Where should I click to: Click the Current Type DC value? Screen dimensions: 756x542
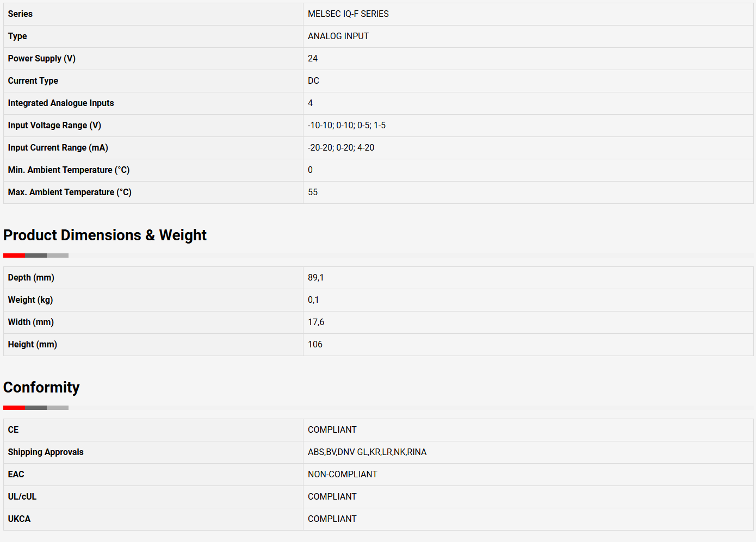(313, 81)
